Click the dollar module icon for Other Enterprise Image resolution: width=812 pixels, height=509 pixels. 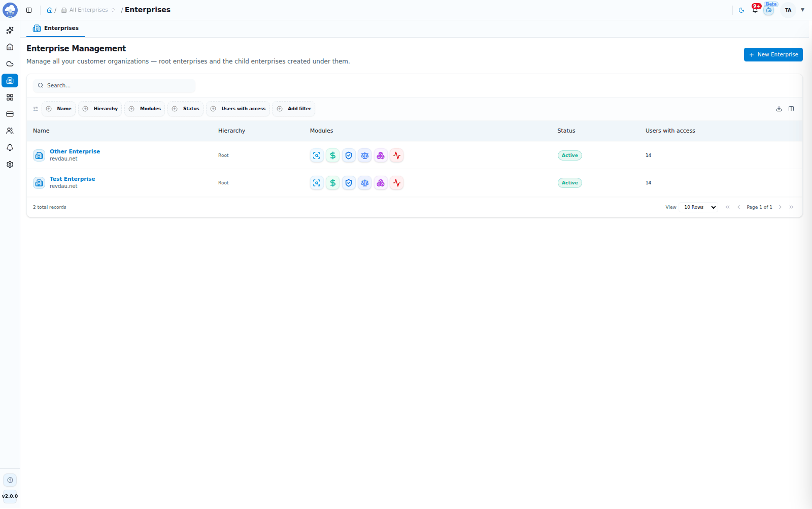click(x=333, y=155)
